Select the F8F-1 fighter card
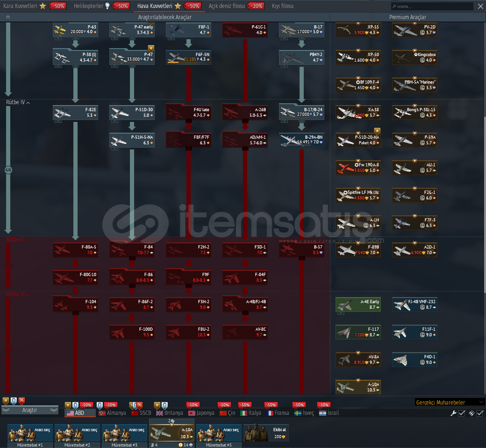Image resolution: width=486 pixels, height=448 pixels. pyautogui.click(x=188, y=30)
